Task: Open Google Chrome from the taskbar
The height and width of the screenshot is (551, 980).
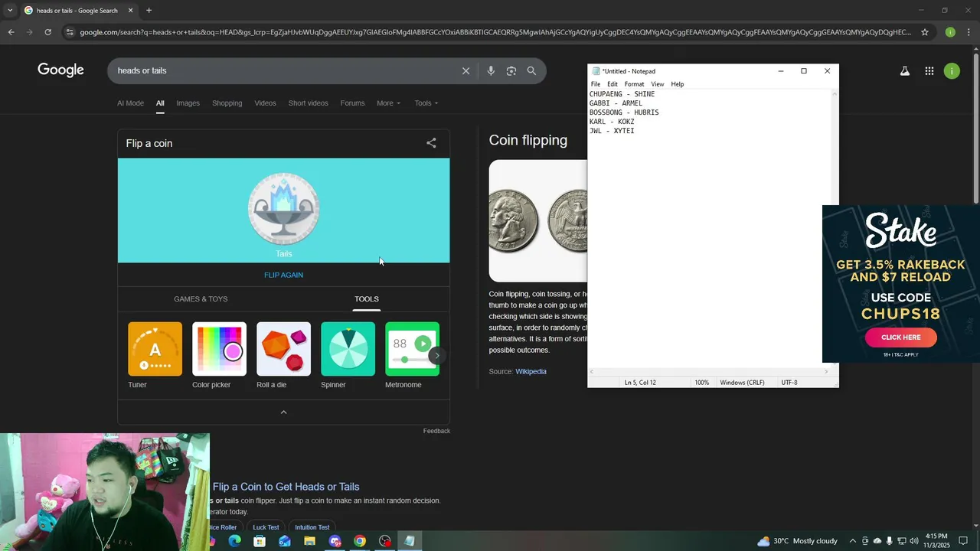Action: click(x=360, y=541)
